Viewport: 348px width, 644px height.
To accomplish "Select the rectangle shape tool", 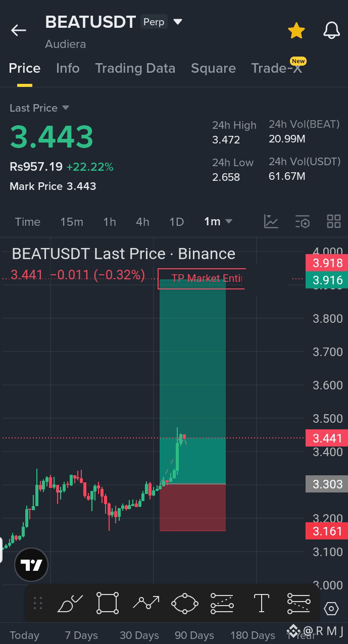I will (x=108, y=603).
